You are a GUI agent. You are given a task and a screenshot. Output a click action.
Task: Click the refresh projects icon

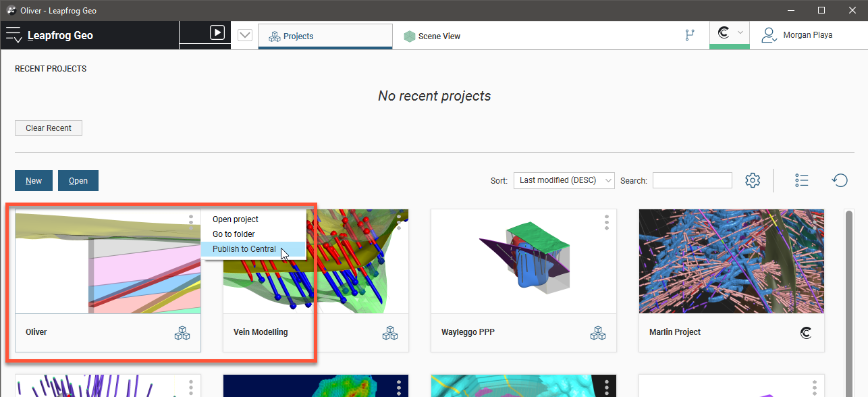click(840, 180)
